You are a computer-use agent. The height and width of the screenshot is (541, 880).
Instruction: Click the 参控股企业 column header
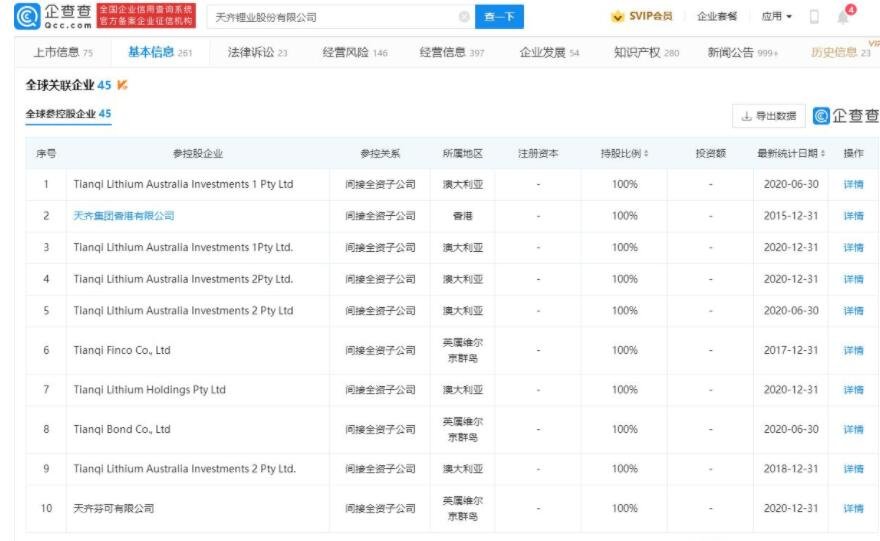click(x=198, y=153)
